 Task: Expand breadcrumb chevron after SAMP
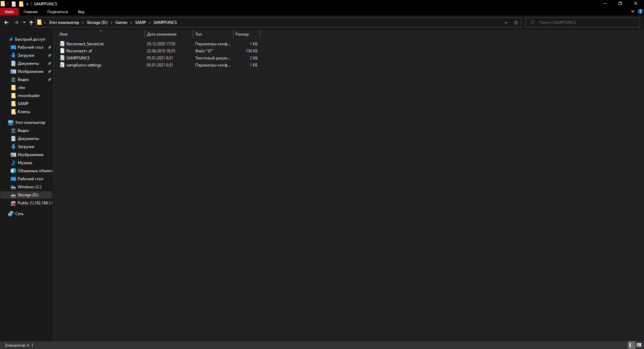pos(150,22)
